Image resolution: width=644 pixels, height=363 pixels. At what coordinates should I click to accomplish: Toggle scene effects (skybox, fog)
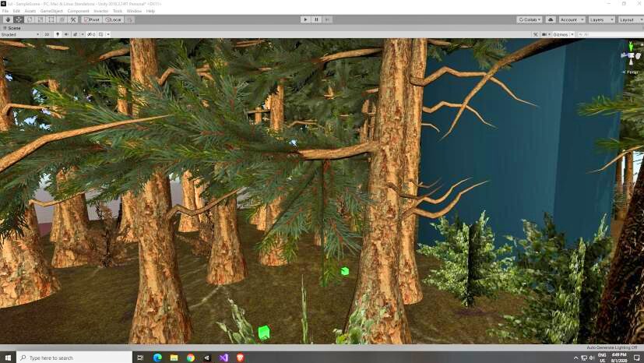pyautogui.click(x=76, y=34)
